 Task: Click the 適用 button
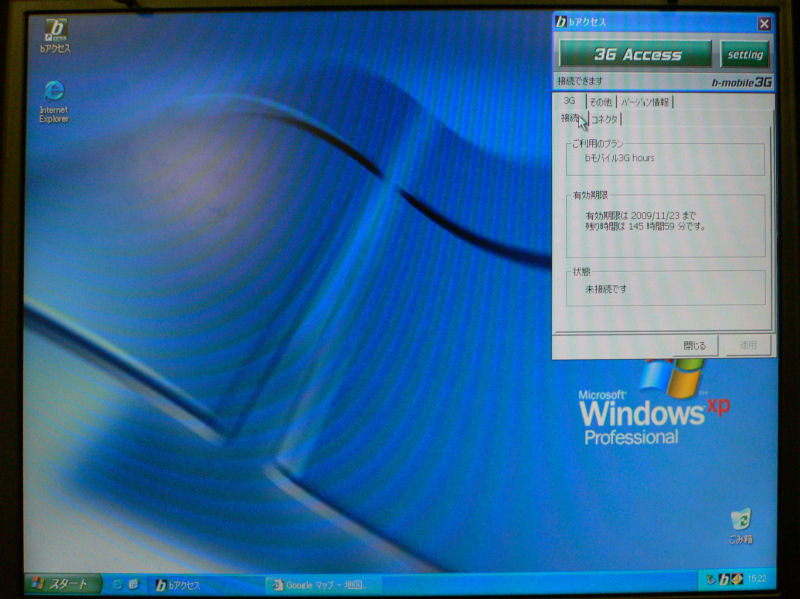click(x=748, y=345)
